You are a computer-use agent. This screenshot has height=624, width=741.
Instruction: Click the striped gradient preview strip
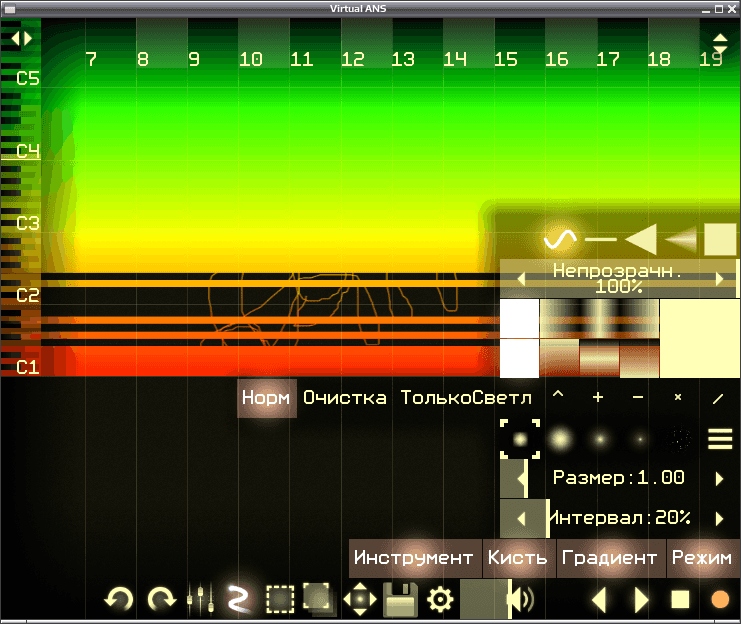click(x=599, y=319)
